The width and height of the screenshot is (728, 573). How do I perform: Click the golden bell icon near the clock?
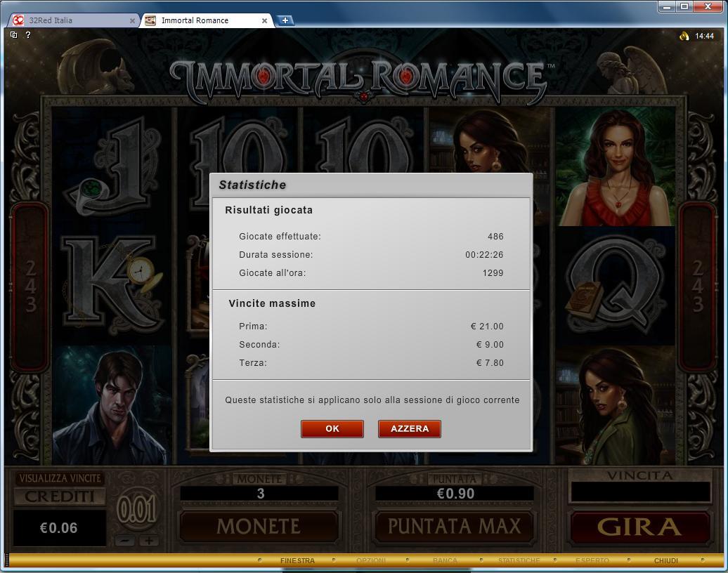[x=684, y=36]
